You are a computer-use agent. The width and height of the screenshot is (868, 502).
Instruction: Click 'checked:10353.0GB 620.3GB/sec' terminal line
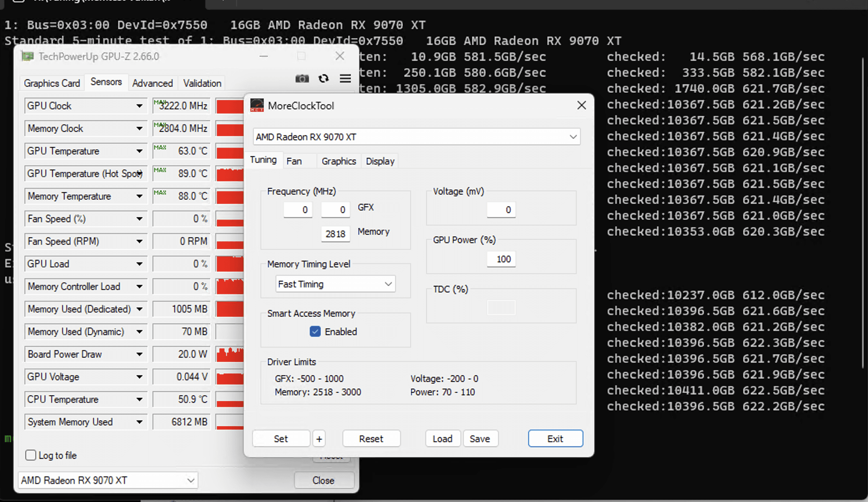pos(716,231)
